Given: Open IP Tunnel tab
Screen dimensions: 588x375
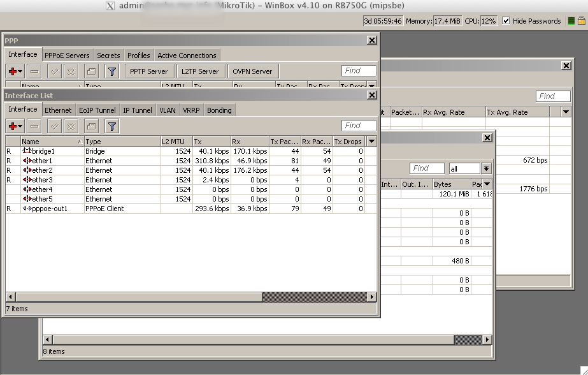Looking at the screenshot, I should 137,110.
